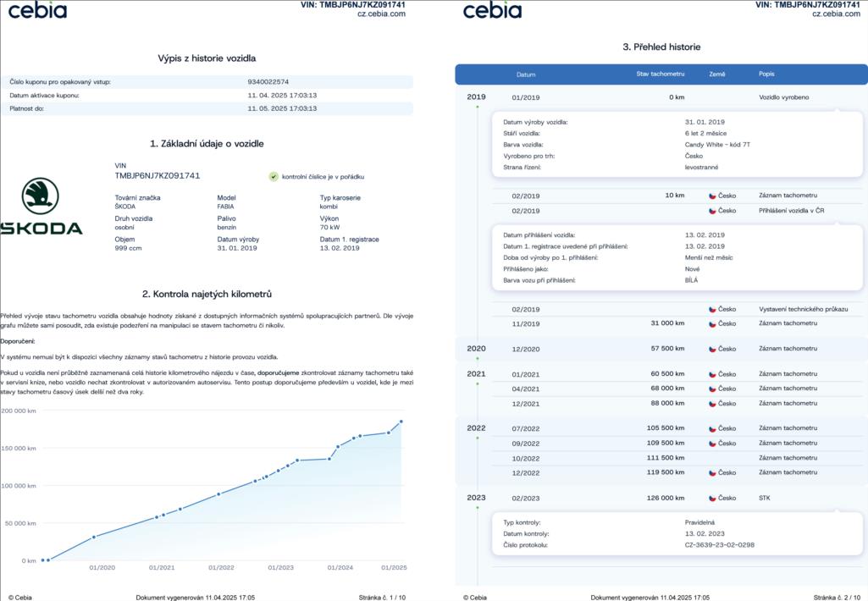Click the Czech flag in the 57 500 km row
The height and width of the screenshot is (601, 868).
coord(712,350)
